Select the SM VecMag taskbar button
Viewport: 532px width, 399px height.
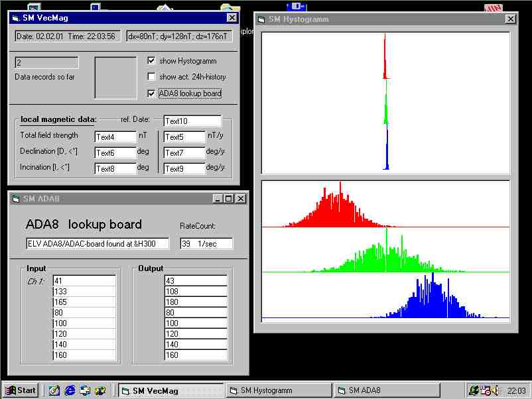pyautogui.click(x=170, y=390)
